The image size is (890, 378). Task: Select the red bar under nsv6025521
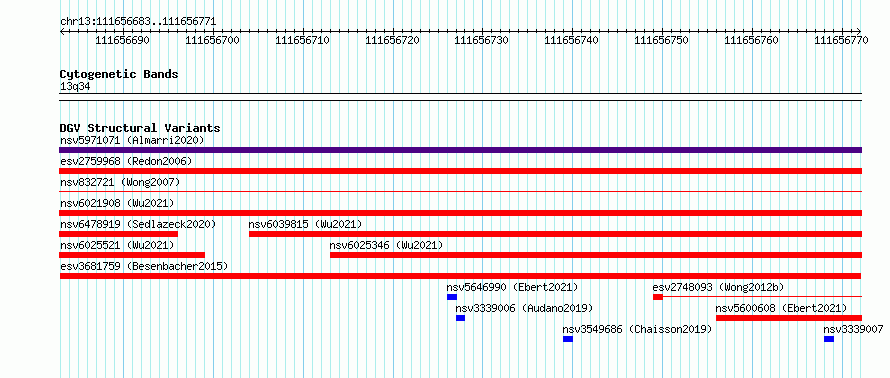coord(132,255)
